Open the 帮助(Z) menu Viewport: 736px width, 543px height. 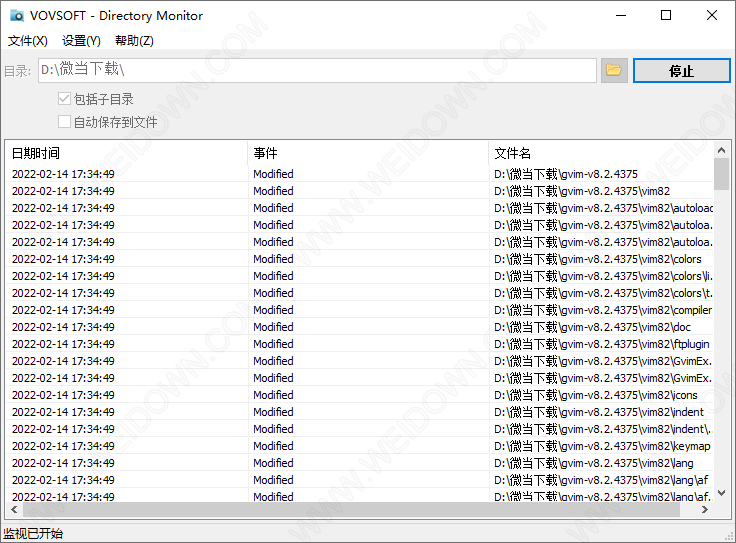pyautogui.click(x=134, y=41)
